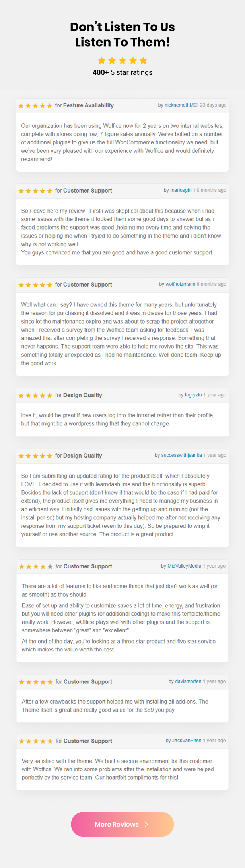Viewport: 245px width, 868px height.
Task: Open wolfholzmann's author link
Action: click(x=180, y=284)
